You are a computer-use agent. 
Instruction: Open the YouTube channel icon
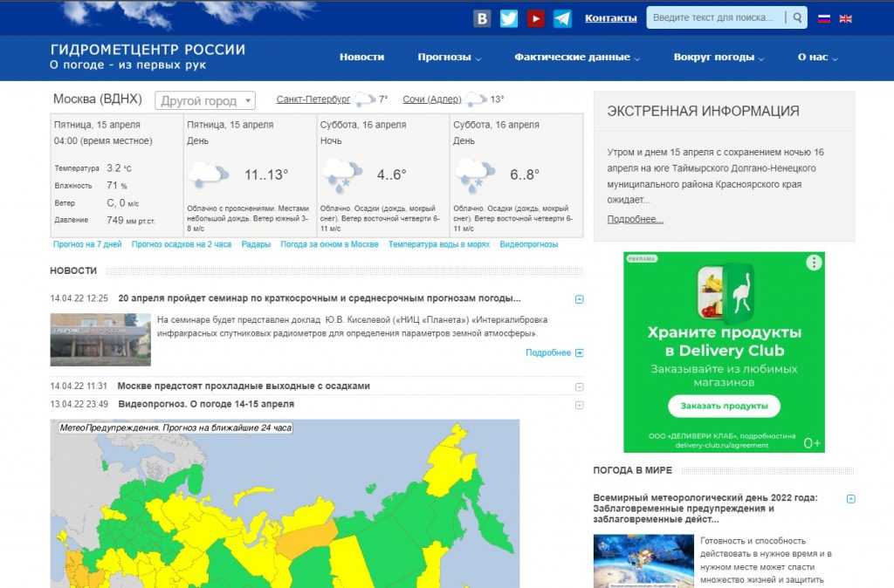point(536,18)
